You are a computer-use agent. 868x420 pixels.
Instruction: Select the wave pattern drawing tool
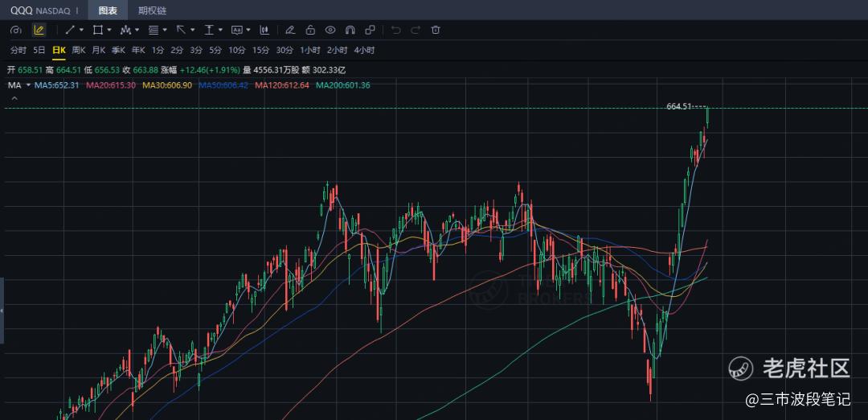pyautogui.click(x=125, y=30)
